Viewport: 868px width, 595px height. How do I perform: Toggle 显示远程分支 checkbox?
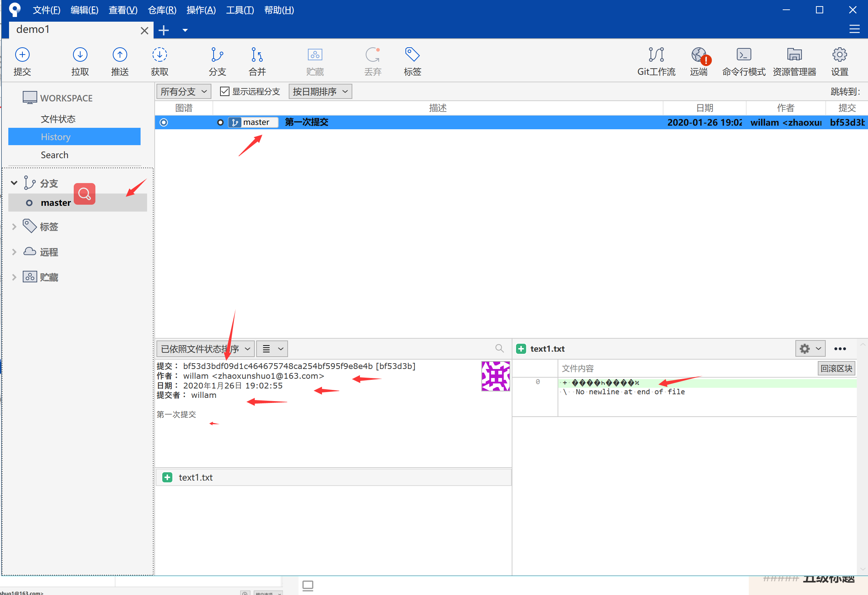click(x=224, y=91)
